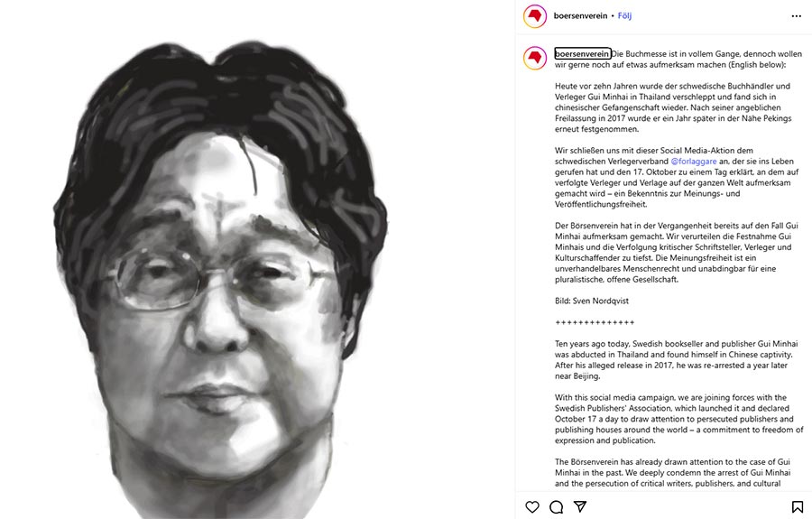Viewport: 812px width, 519px height.
Task: Open the three-dot more options menu
Action: [797, 16]
